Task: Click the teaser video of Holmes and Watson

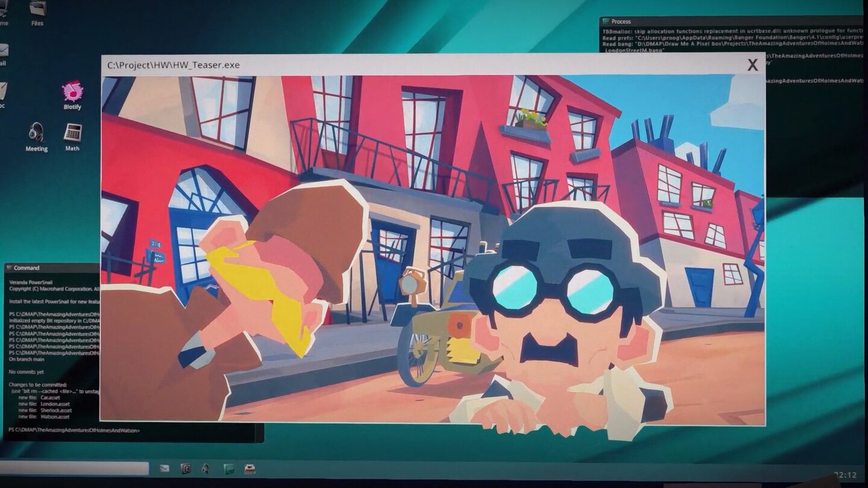Action: (432, 248)
